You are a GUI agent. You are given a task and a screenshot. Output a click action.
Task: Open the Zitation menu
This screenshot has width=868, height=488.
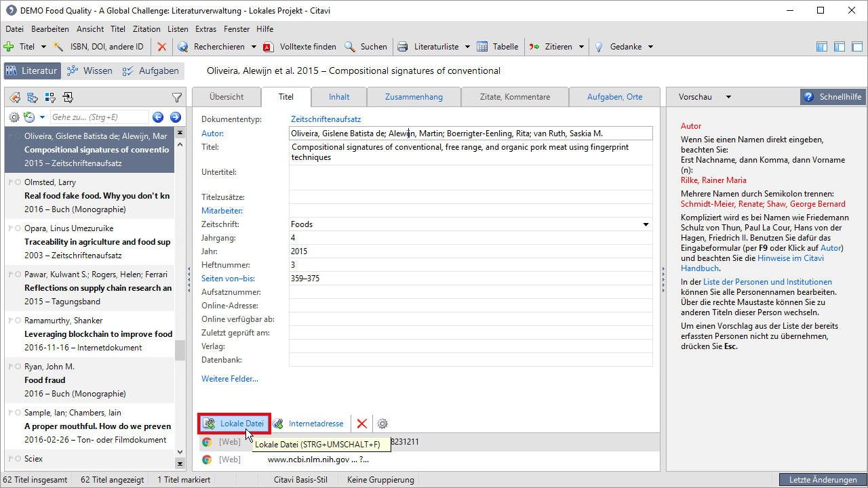(146, 29)
